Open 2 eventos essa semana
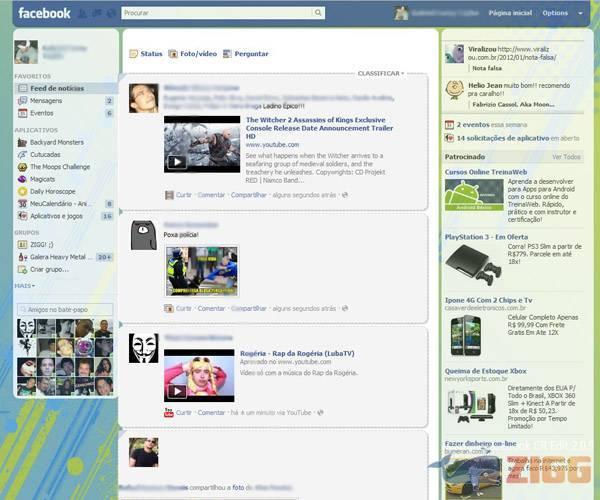The image size is (600, 500). (492, 125)
